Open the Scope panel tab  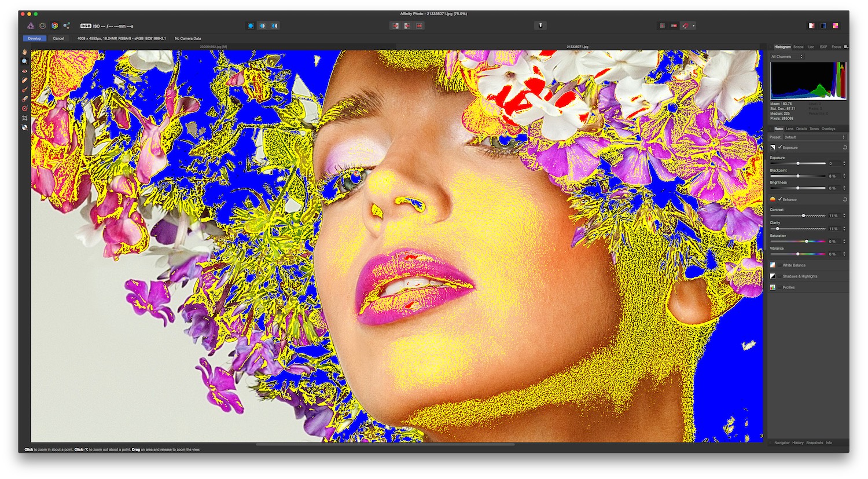pyautogui.click(x=799, y=47)
